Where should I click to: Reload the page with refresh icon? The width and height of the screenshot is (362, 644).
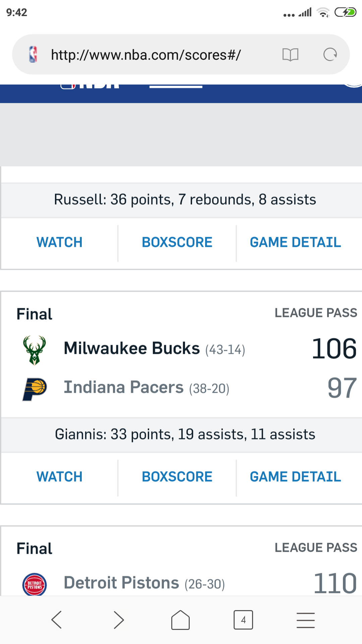[330, 55]
